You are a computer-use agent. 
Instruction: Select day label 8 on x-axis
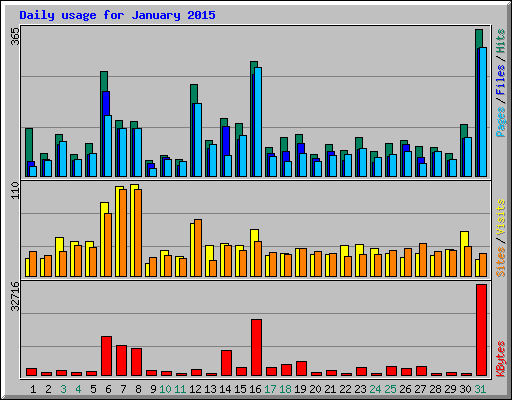[138, 389]
